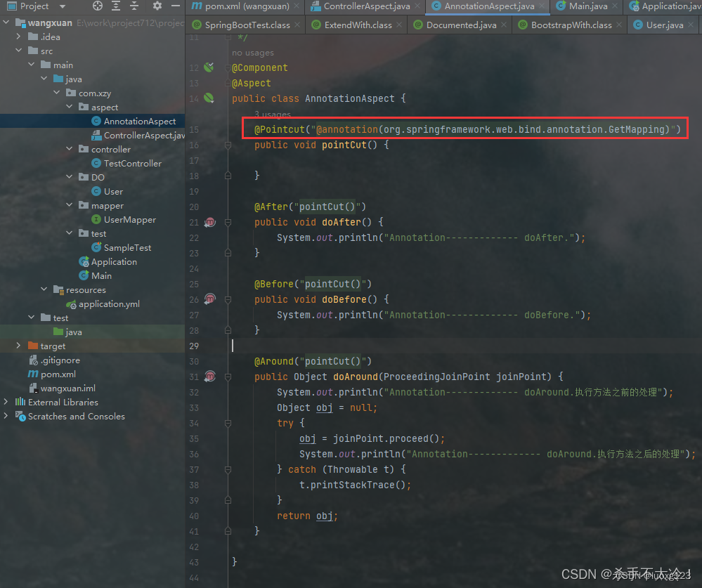702x588 pixels.
Task: Close the SpringBootTest.class tab
Action: tap(297, 25)
